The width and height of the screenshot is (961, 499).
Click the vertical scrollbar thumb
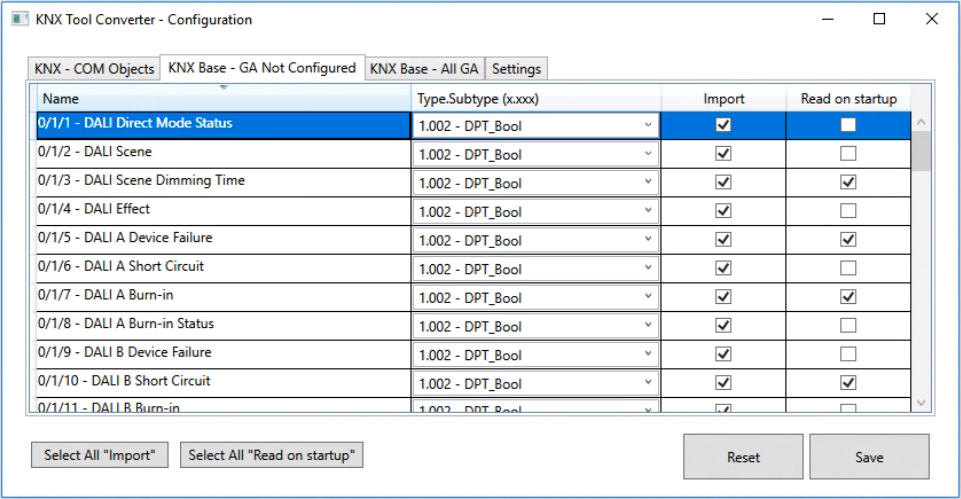click(x=921, y=152)
